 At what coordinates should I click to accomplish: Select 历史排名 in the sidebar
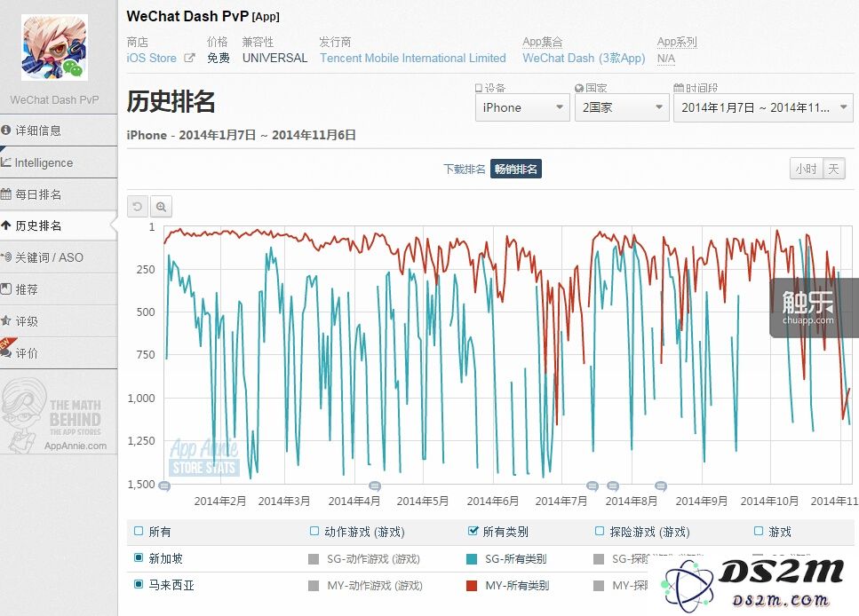click(x=58, y=225)
